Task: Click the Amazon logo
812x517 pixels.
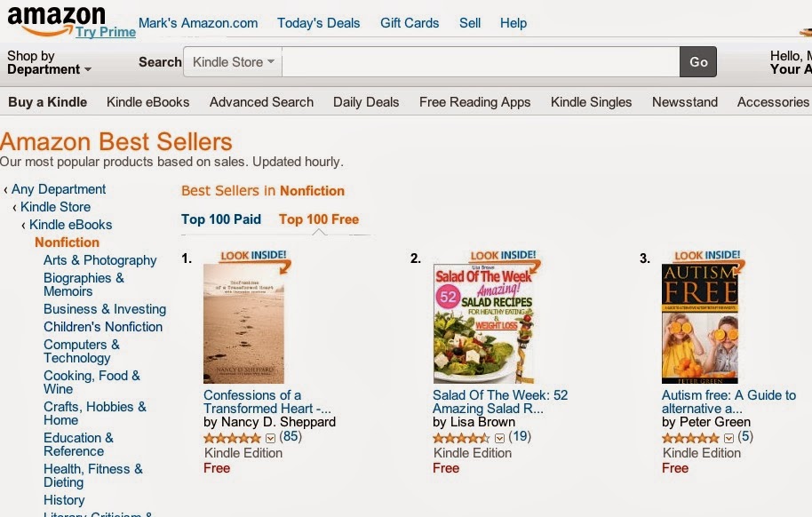Action: (55, 19)
